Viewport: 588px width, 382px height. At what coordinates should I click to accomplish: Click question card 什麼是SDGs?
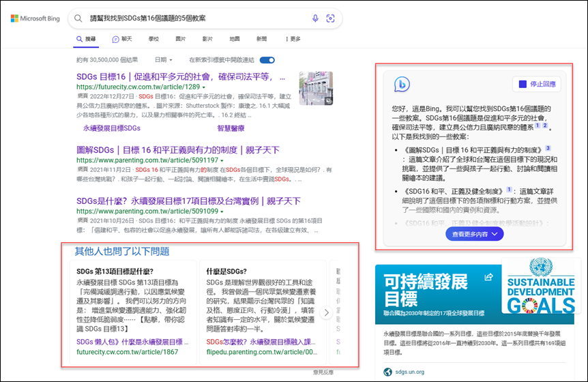(x=262, y=312)
